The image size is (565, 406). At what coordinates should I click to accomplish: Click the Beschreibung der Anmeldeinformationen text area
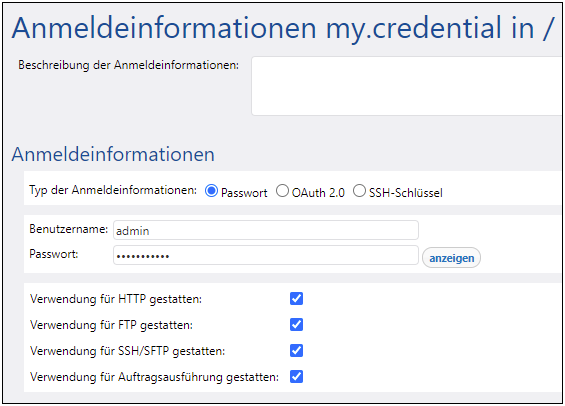(407, 86)
